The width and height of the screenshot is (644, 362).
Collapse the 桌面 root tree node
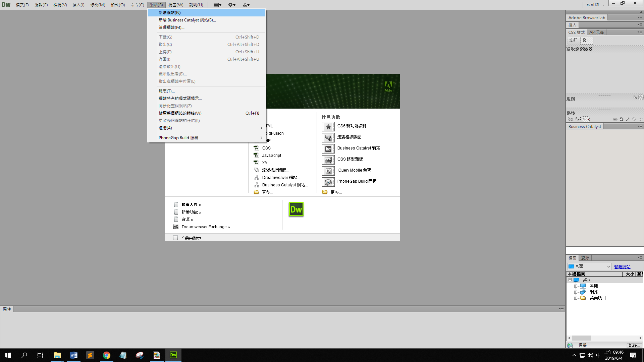click(570, 280)
